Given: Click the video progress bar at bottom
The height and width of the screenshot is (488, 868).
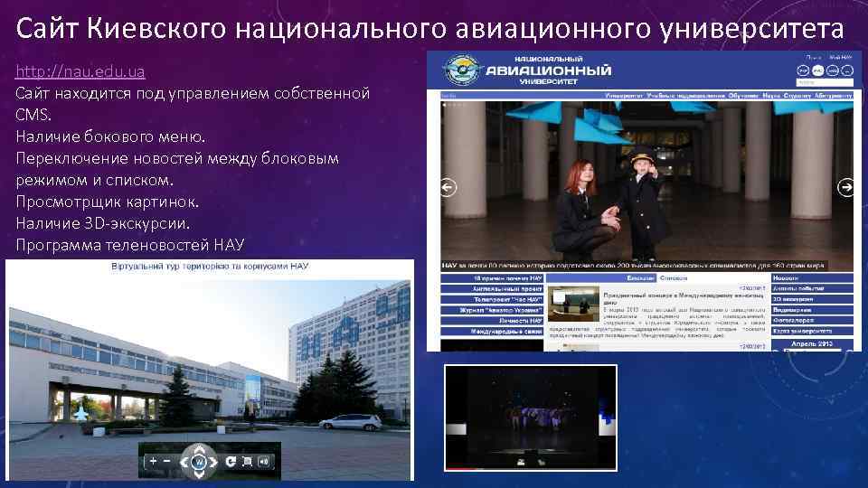Looking at the screenshot, I should (531, 469).
